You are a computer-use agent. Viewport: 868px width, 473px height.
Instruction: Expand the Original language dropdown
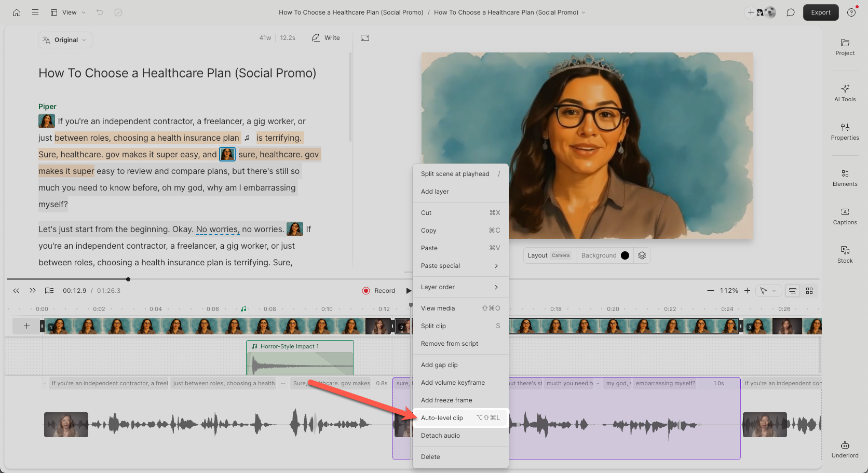[65, 40]
